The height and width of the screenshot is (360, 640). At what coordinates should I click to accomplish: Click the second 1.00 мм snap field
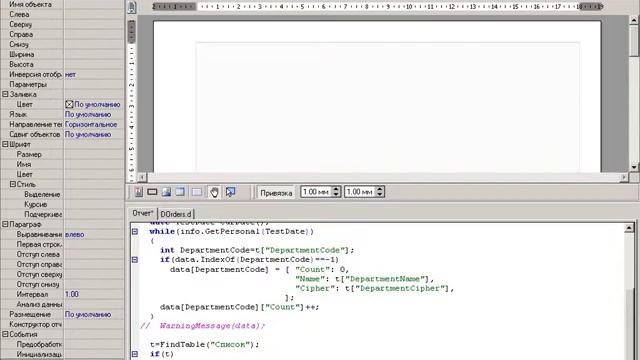(360, 192)
